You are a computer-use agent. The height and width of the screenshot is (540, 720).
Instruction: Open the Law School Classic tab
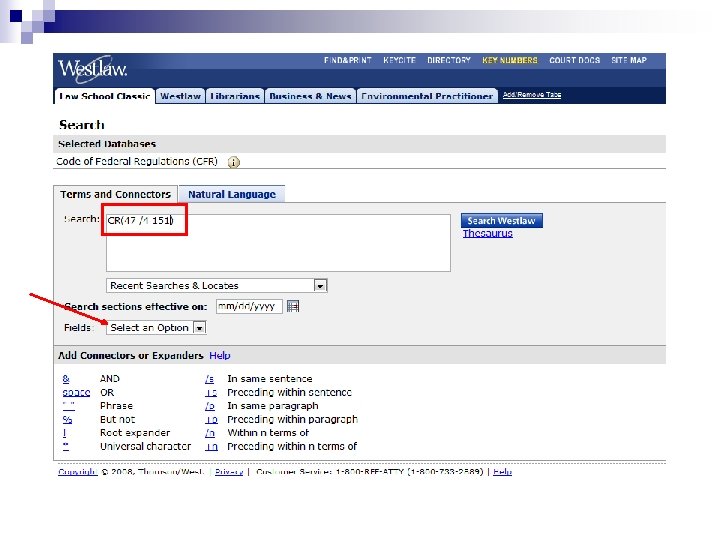(104, 96)
